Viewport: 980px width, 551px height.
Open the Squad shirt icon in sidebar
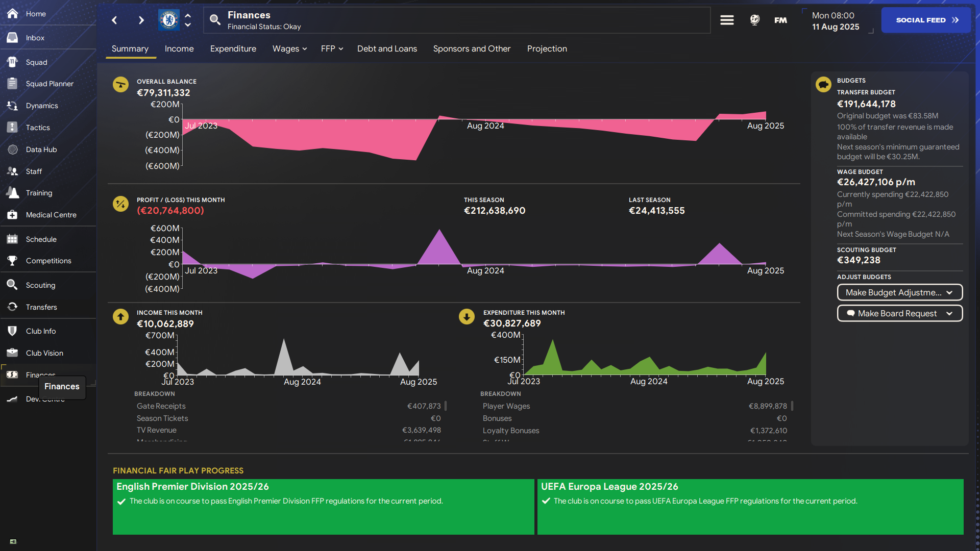click(12, 62)
